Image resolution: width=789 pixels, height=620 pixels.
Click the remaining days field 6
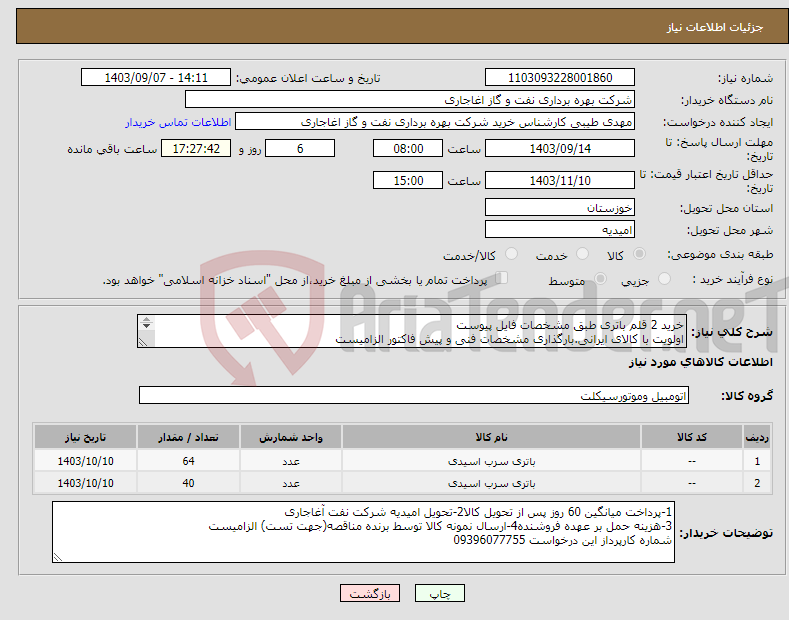[300, 148]
